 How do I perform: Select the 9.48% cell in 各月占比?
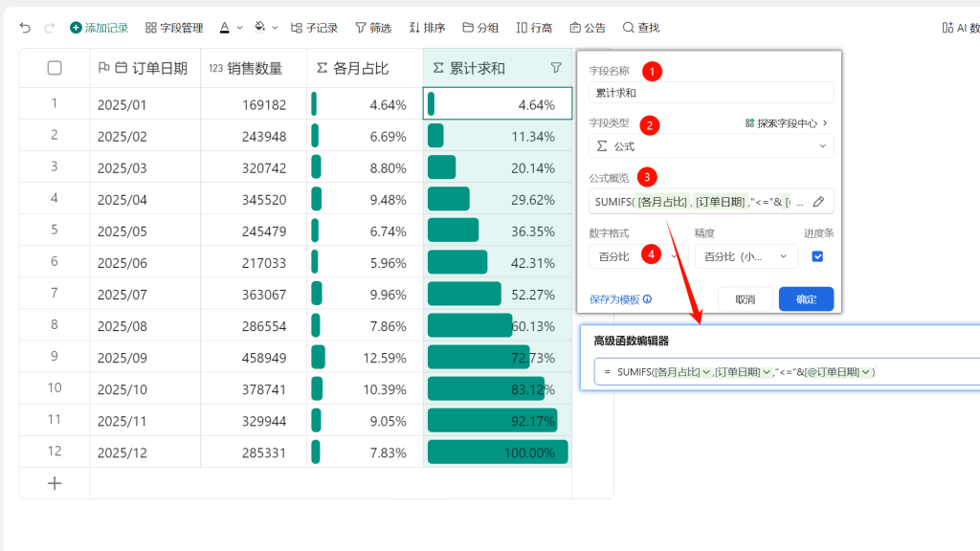[365, 199]
